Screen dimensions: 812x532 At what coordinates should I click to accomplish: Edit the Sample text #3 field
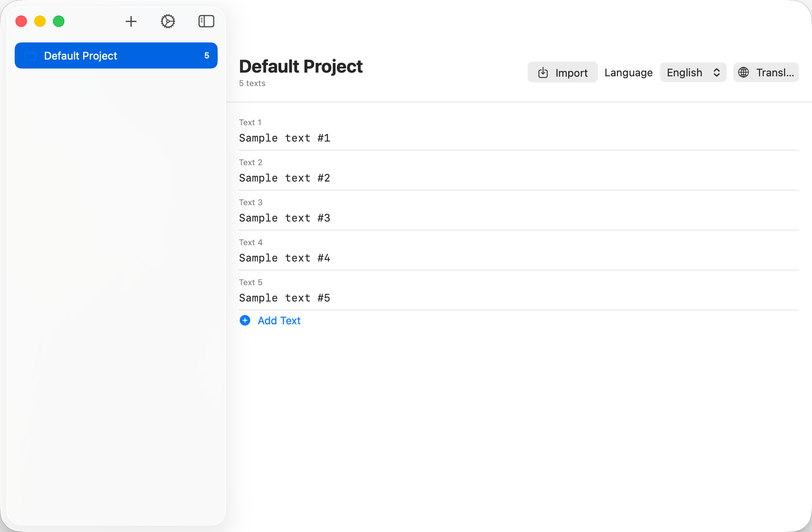click(285, 218)
